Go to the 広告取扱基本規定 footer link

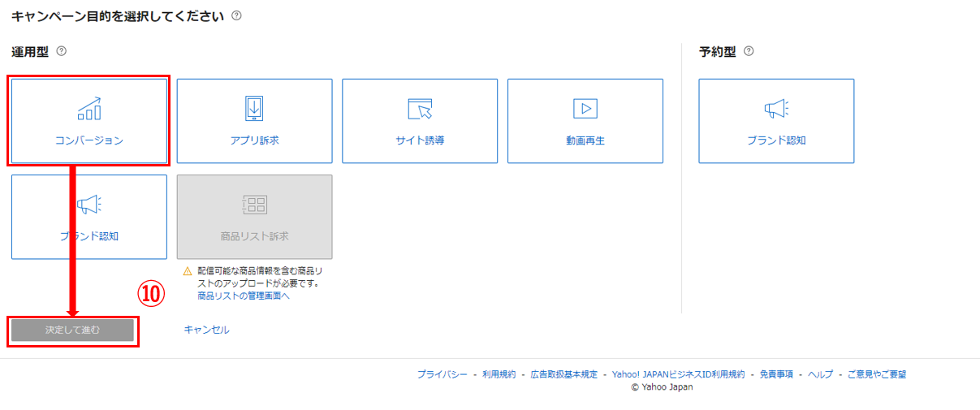tap(563, 374)
